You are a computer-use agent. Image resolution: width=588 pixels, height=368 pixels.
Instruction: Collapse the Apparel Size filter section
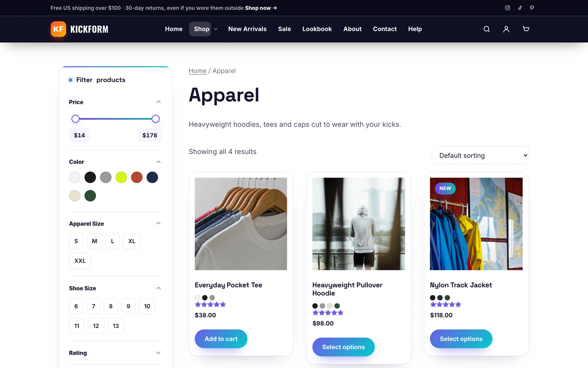158,223
